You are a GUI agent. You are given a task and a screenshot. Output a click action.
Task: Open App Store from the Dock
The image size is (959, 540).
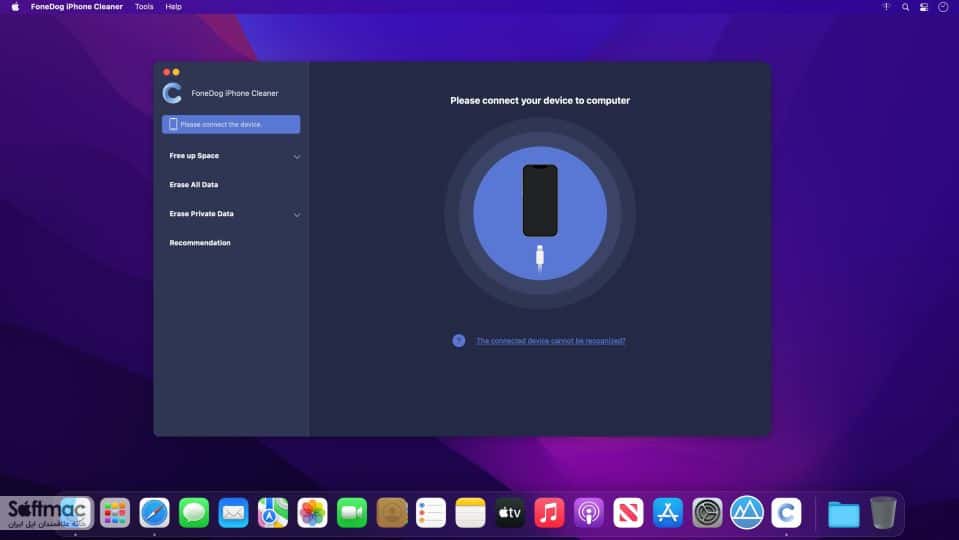coord(668,512)
